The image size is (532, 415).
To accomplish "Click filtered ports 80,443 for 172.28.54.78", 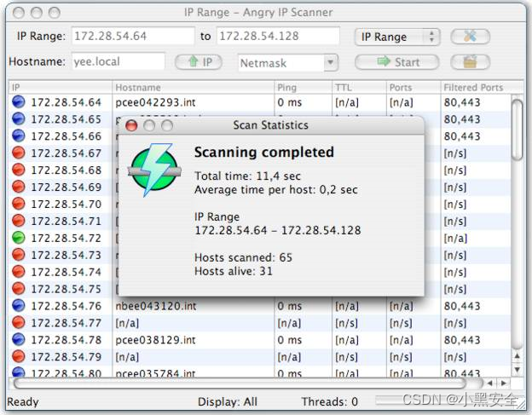I will pos(462,340).
